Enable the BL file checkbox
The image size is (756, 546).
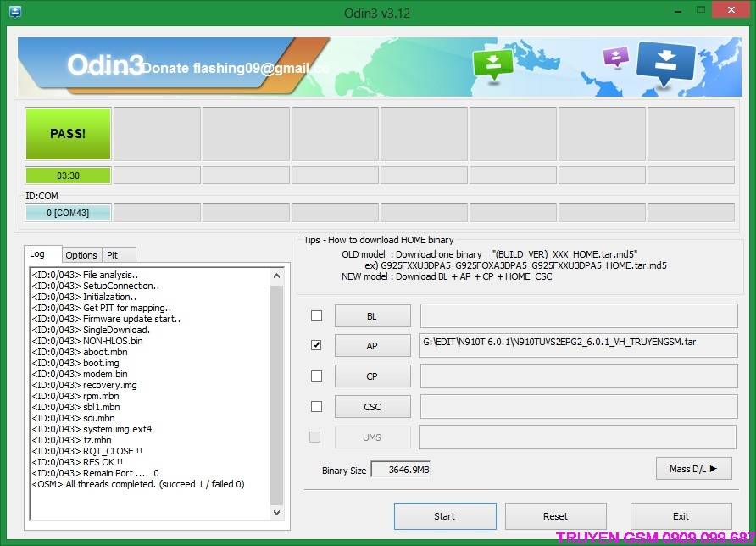click(316, 316)
